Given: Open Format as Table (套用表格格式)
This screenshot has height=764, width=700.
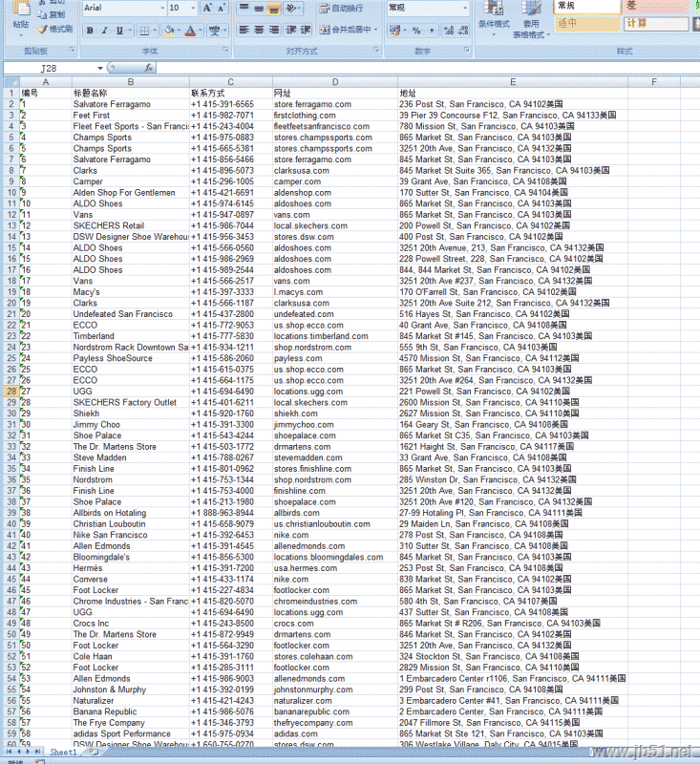Looking at the screenshot, I should coord(531,19).
